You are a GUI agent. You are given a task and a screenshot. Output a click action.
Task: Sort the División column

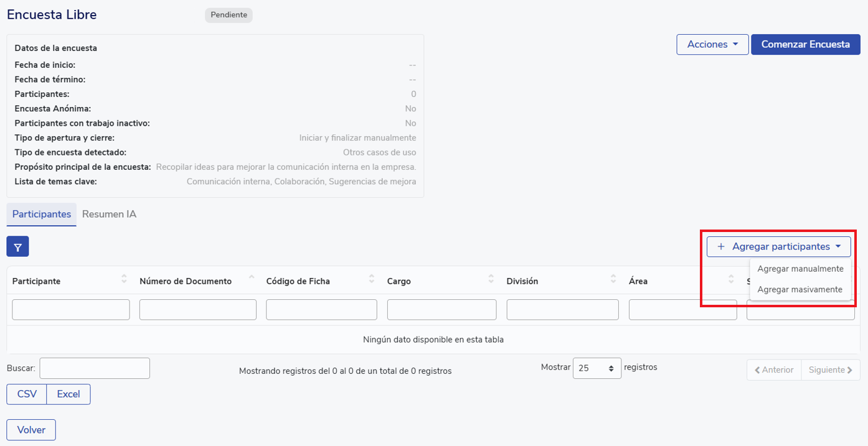pos(613,279)
